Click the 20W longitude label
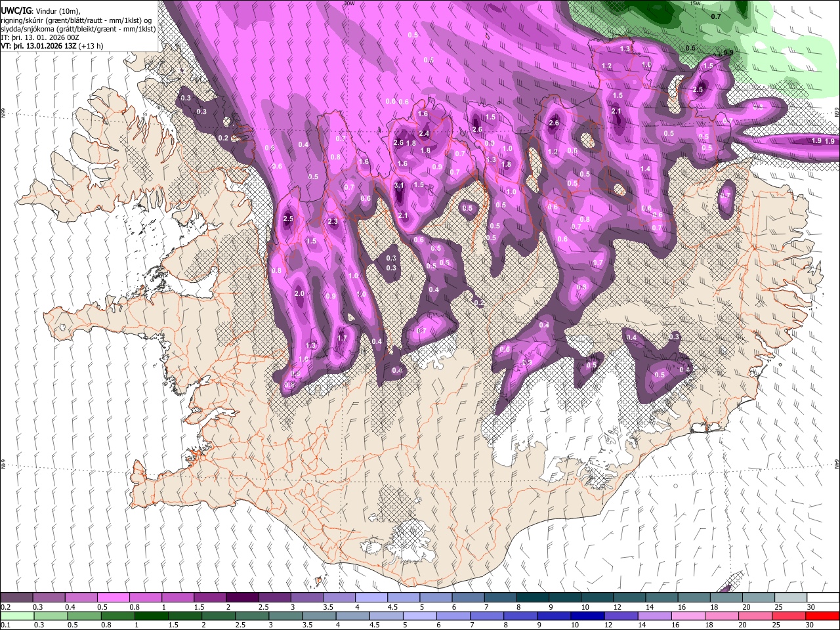840x630 pixels. (x=349, y=3)
